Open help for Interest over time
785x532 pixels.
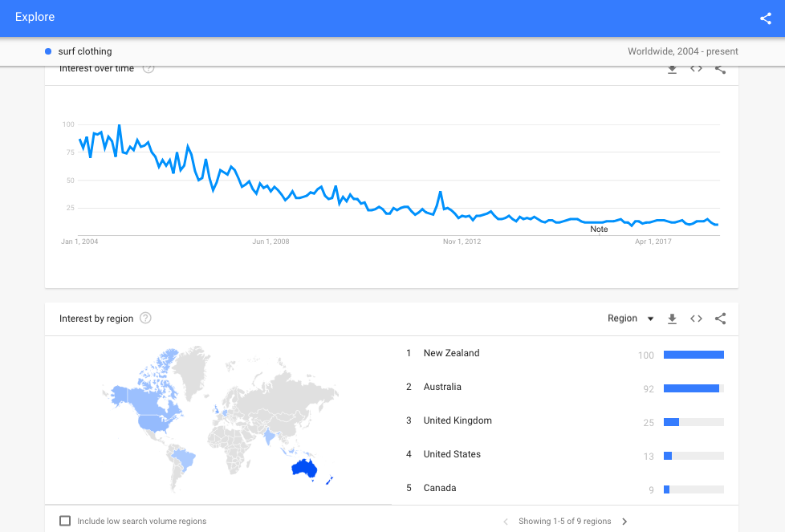click(x=148, y=69)
